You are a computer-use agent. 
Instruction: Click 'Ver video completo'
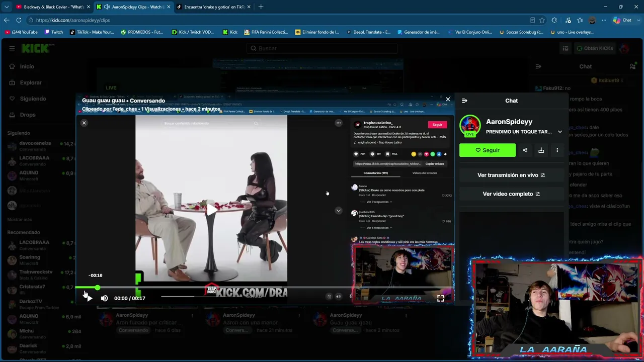511,194
